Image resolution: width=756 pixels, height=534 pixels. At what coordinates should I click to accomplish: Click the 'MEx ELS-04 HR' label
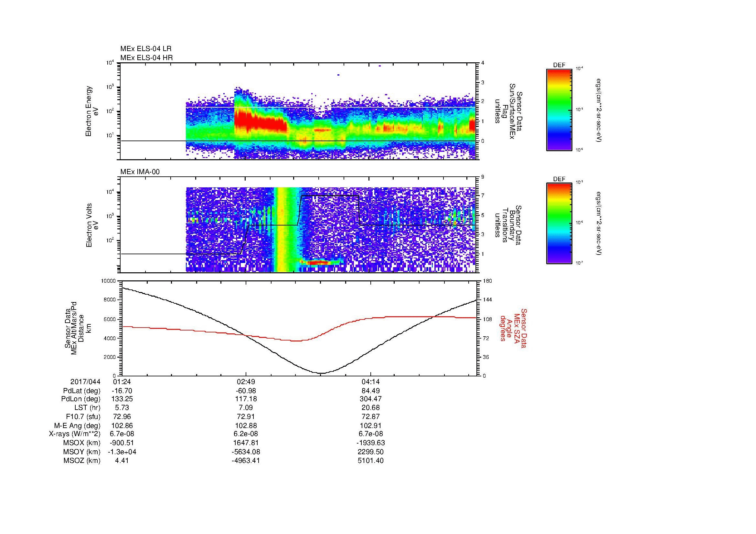click(146, 58)
